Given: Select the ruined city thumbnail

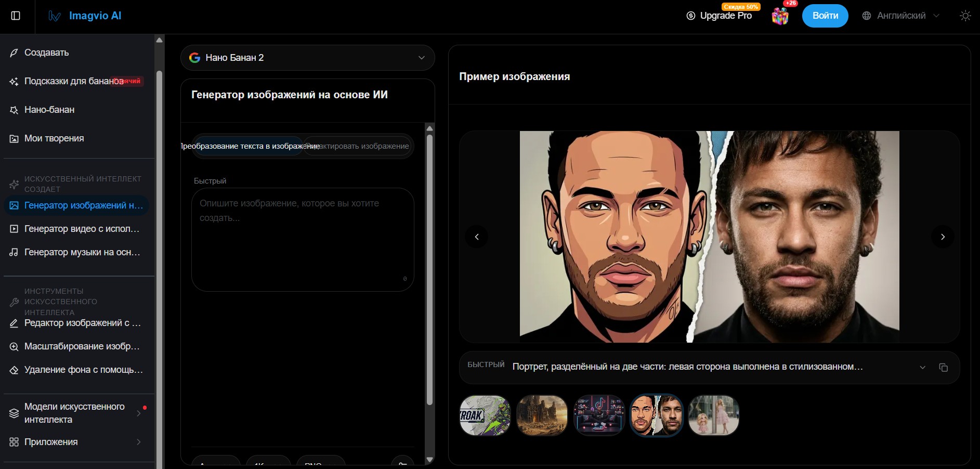Looking at the screenshot, I should pyautogui.click(x=542, y=415).
